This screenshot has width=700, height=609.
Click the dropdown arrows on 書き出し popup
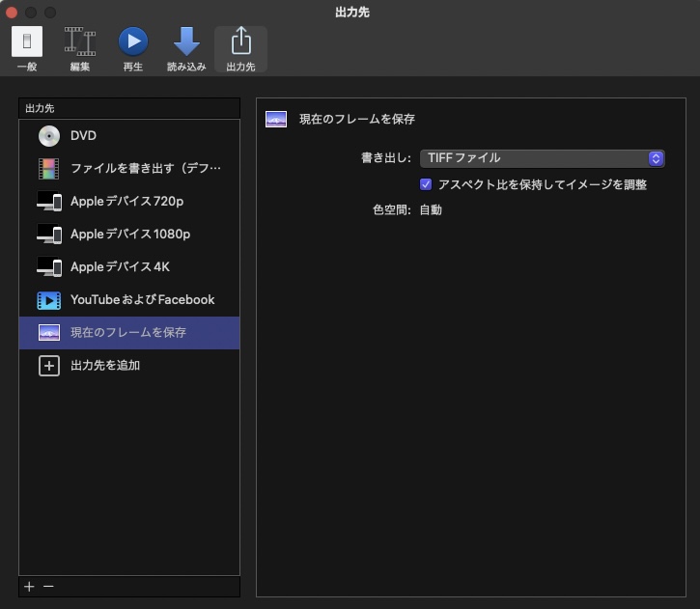click(x=656, y=158)
